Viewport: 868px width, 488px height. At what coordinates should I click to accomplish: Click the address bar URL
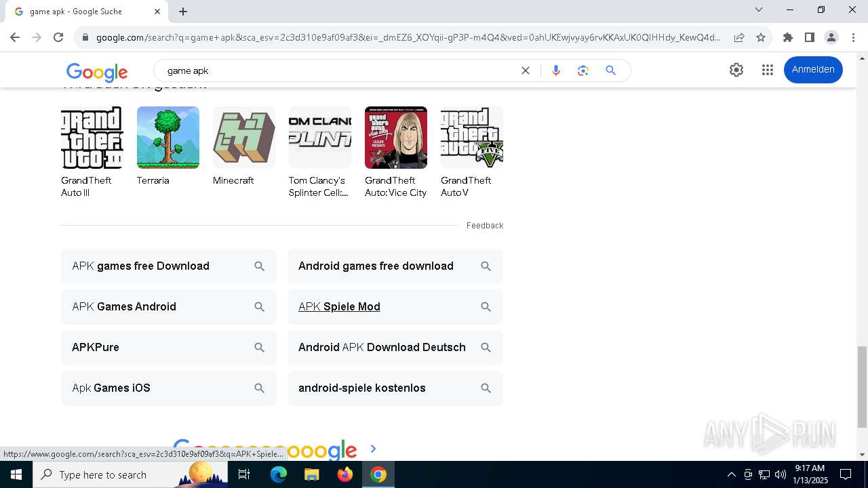coord(408,37)
